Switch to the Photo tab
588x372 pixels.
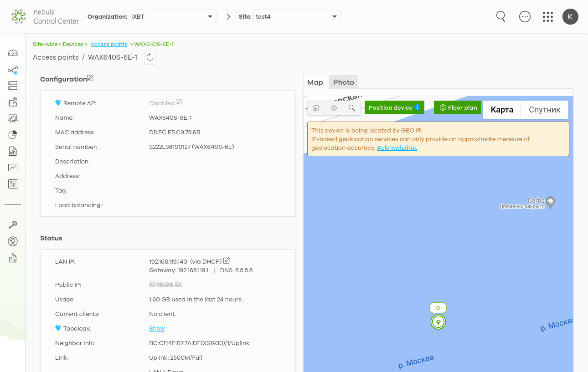coord(344,82)
